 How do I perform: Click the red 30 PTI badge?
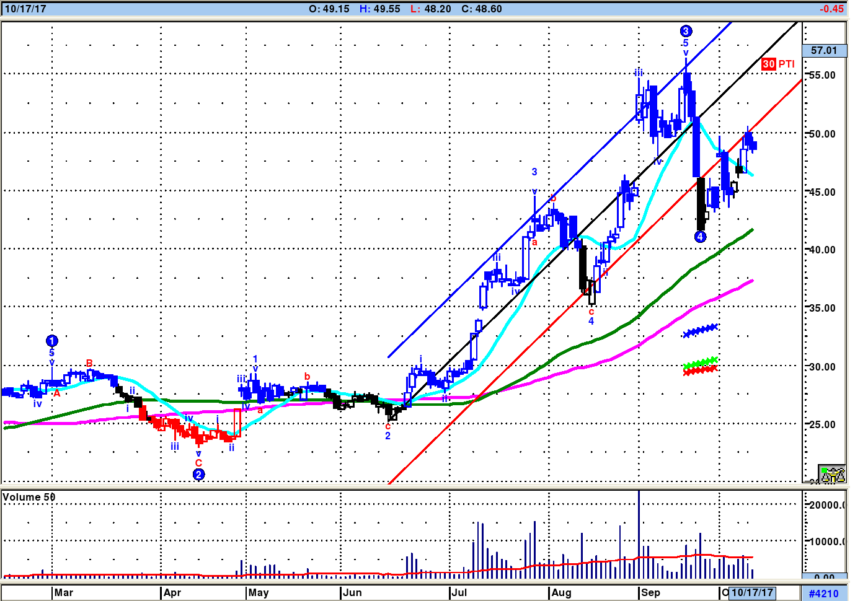769,64
